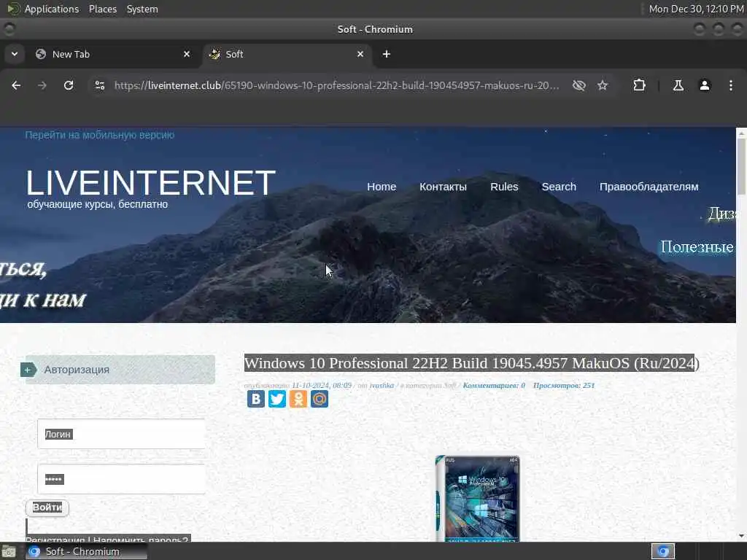Bookmark this page with the star

pyautogui.click(x=603, y=85)
